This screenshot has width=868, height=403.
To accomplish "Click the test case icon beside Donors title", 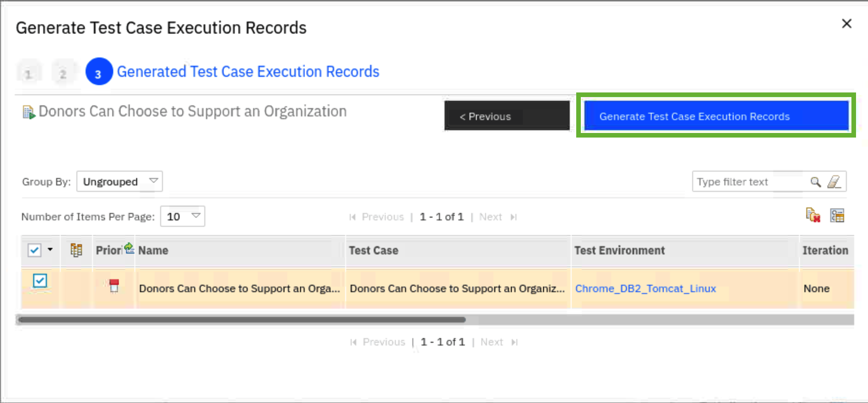I will tap(29, 112).
